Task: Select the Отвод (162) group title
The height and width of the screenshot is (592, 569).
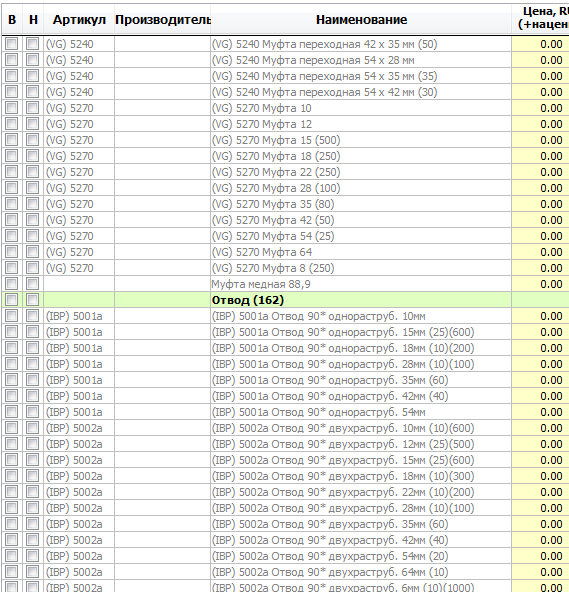Action: 248,300
